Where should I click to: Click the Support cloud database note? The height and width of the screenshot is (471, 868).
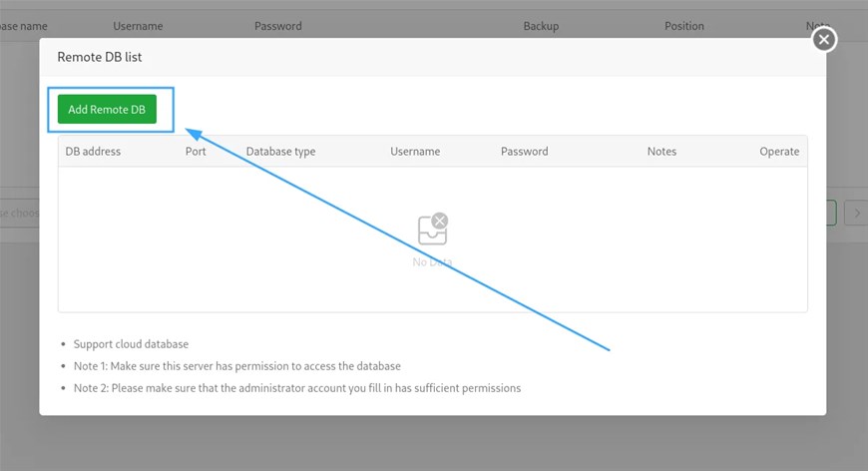[131, 343]
